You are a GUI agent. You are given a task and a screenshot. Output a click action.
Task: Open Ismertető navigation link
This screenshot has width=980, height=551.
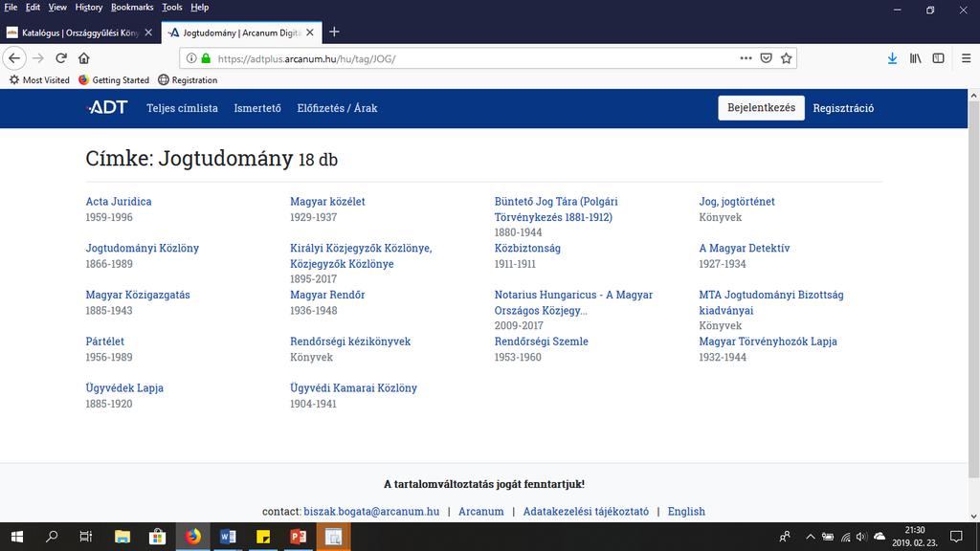coord(256,108)
